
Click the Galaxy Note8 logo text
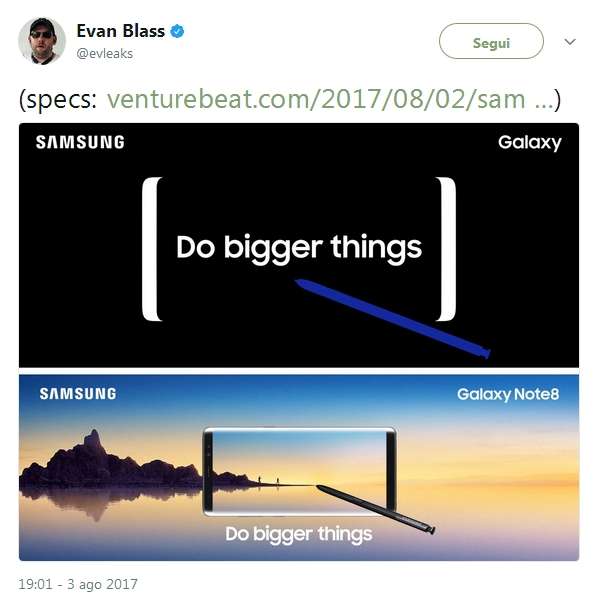click(508, 394)
